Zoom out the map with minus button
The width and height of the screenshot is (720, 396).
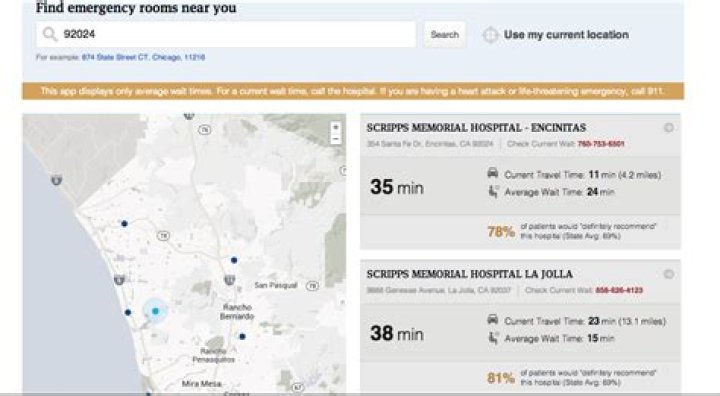336,138
